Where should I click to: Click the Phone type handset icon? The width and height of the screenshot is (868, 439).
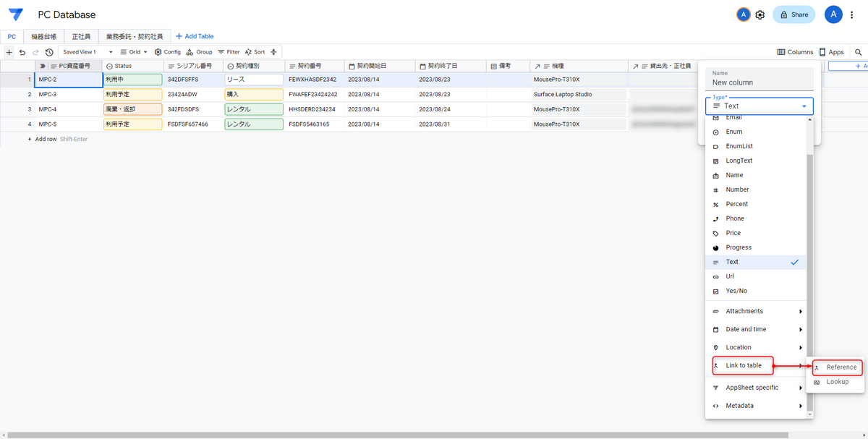click(716, 218)
